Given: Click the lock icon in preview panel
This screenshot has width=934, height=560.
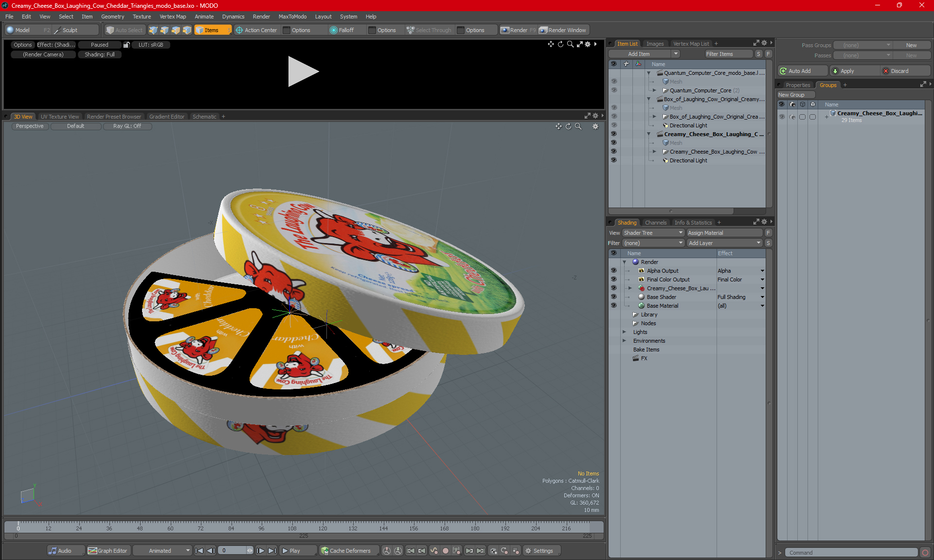Looking at the screenshot, I should point(126,45).
